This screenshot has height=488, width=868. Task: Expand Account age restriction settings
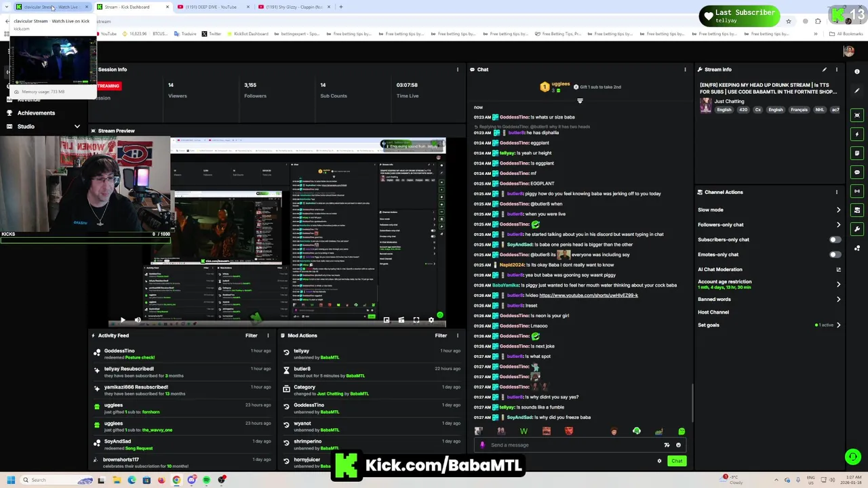coord(839,285)
